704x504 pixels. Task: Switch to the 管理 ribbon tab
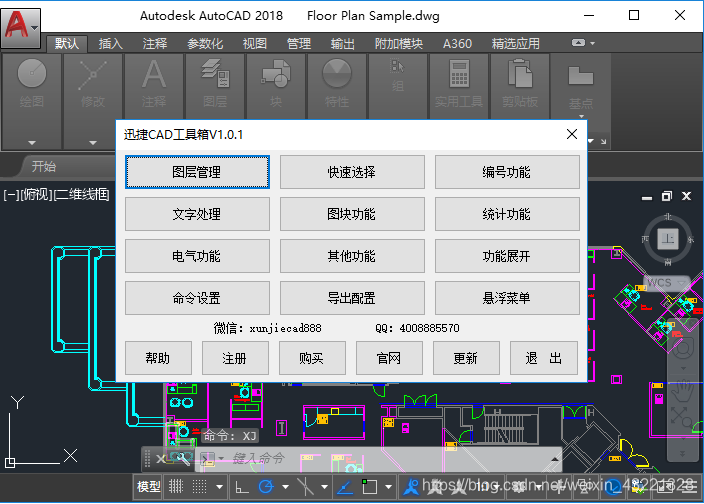tap(299, 44)
